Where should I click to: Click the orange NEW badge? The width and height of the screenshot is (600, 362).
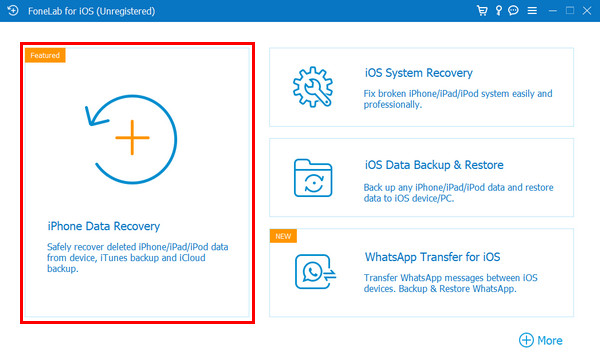tap(283, 236)
